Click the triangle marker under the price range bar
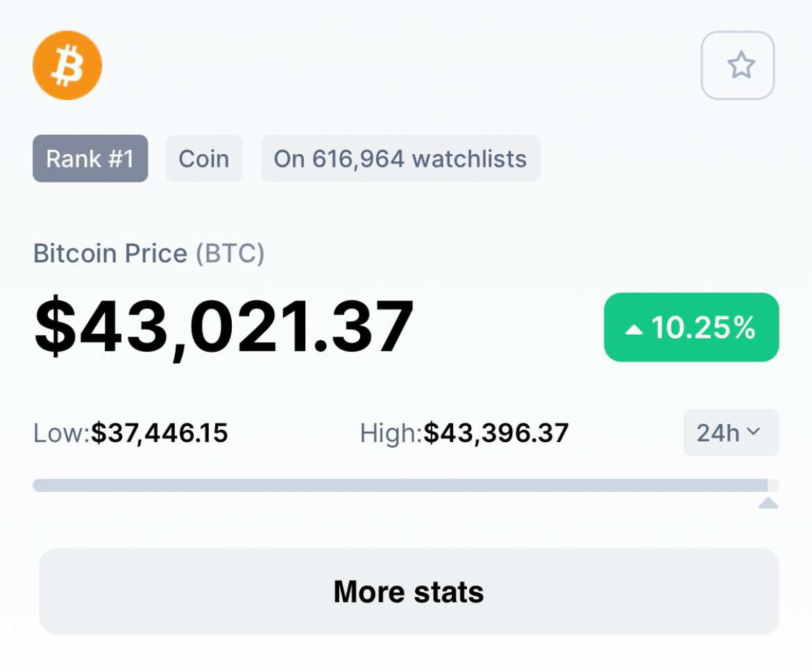Viewport: 812px width, 672px height. [768, 503]
